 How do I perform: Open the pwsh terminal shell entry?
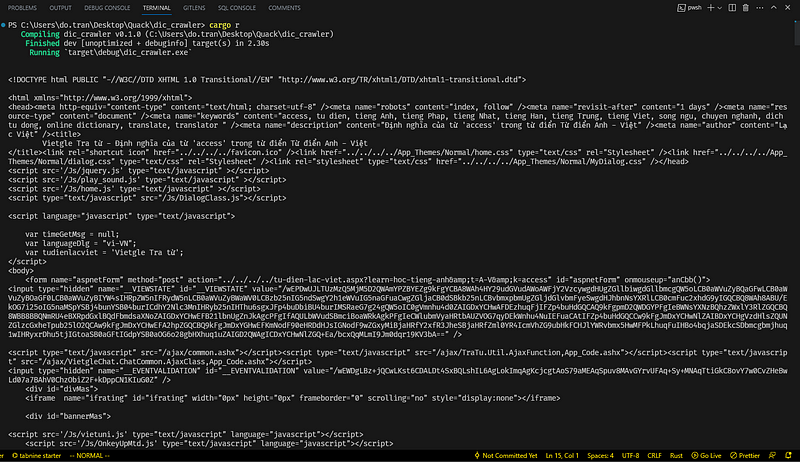tap(689, 8)
